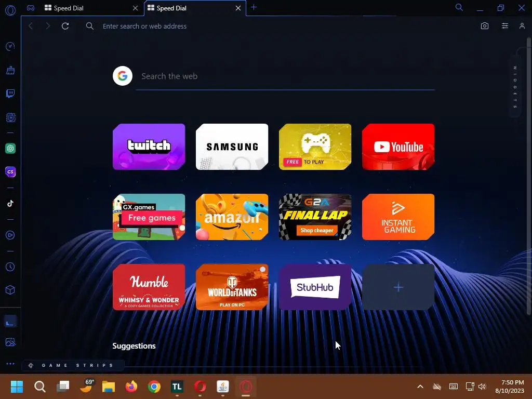
Task: Launch Firefox from taskbar
Action: pyautogui.click(x=131, y=387)
